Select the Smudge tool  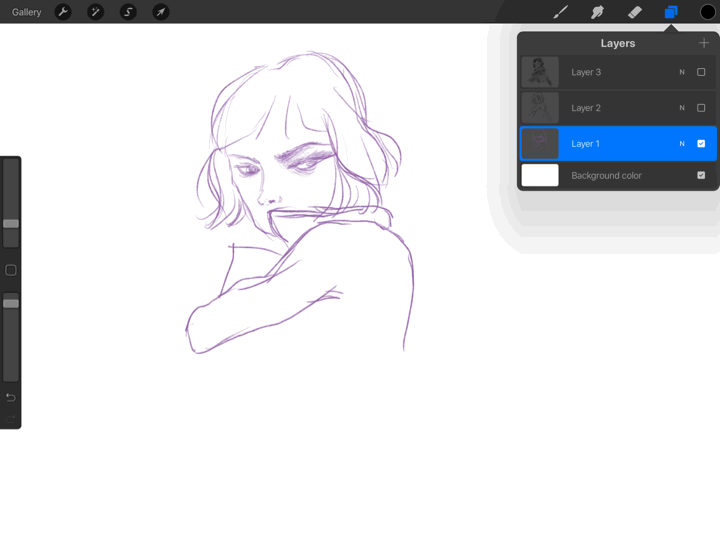[597, 12]
